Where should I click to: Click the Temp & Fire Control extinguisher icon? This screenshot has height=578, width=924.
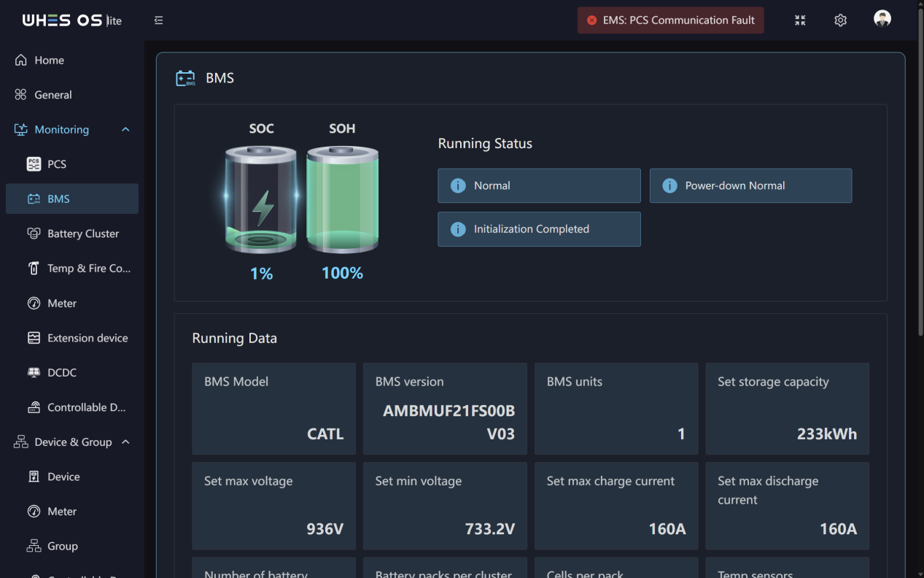34,269
